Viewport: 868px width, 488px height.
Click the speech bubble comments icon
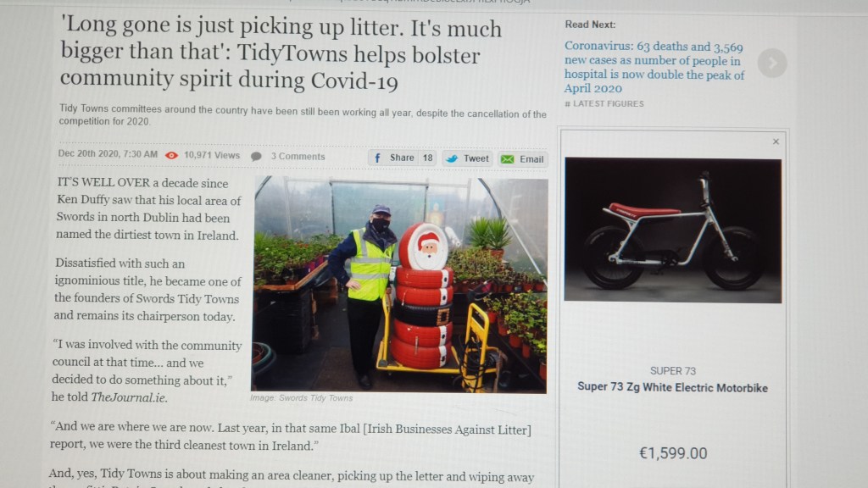(x=256, y=157)
